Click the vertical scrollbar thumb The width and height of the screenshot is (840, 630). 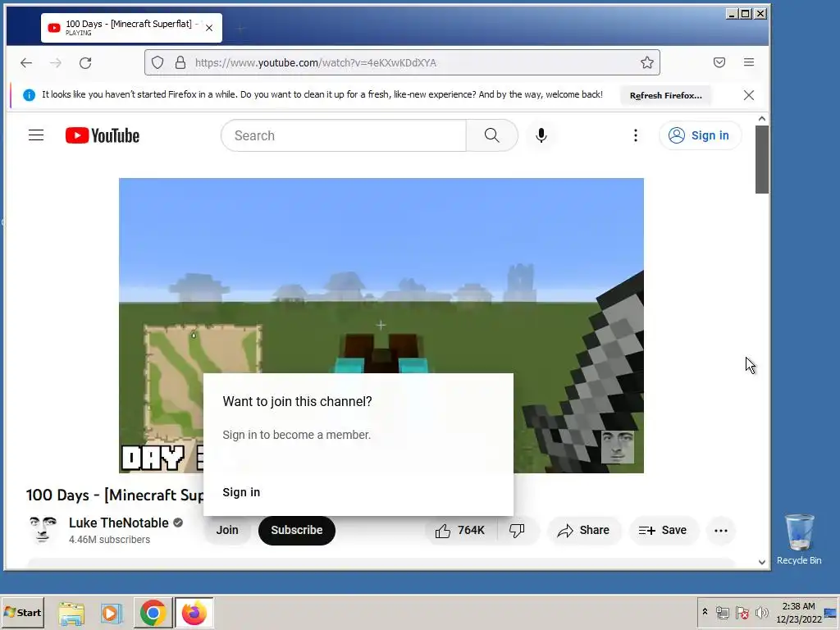coord(762,159)
